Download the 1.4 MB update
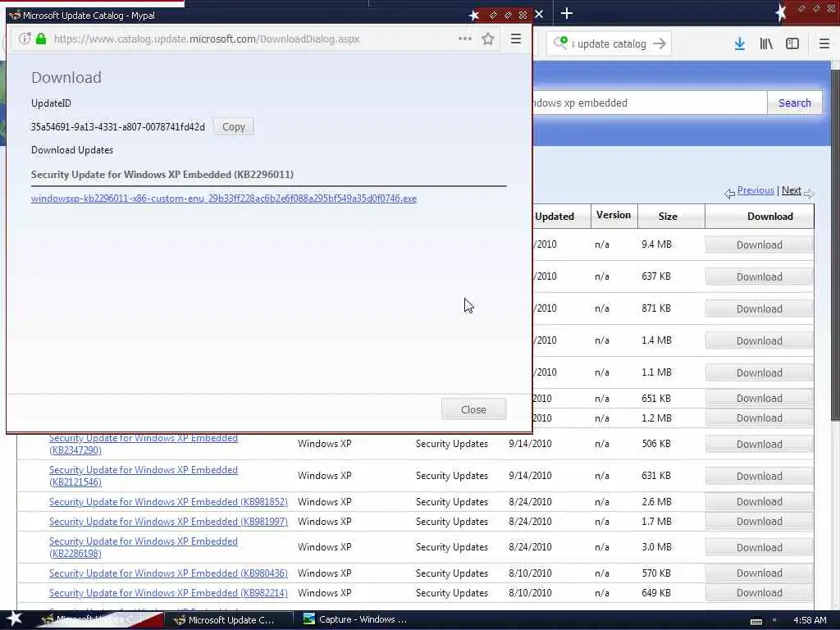 759,340
